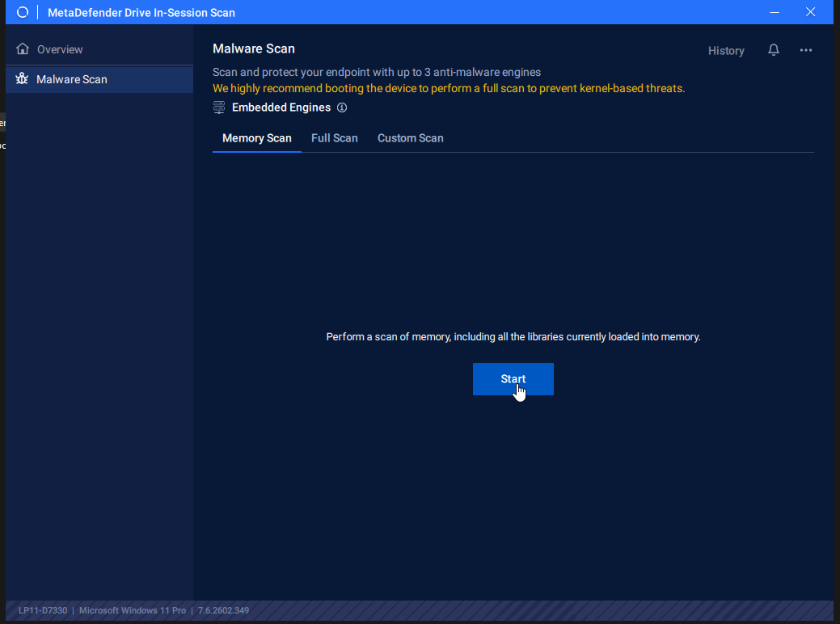The image size is (840, 624).
Task: Click the Embedded Engines label
Action: pos(281,108)
